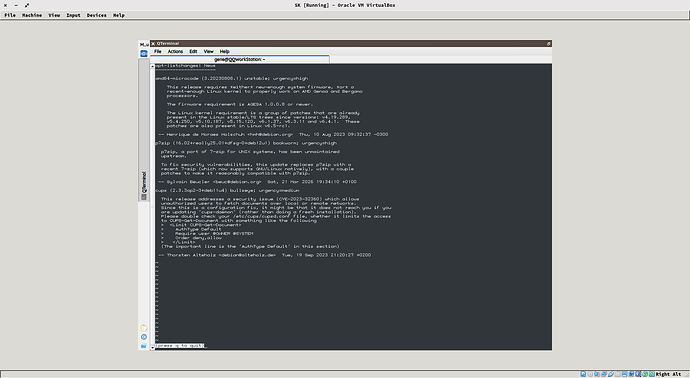Open VirtualBox File menu

click(x=10, y=15)
